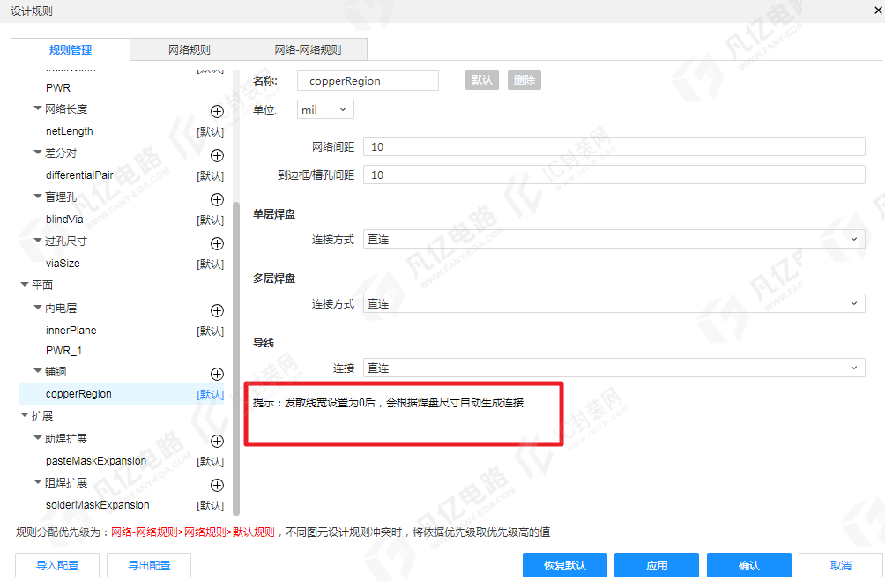
Task: Open the 单位 mil dropdown
Action: coord(325,109)
